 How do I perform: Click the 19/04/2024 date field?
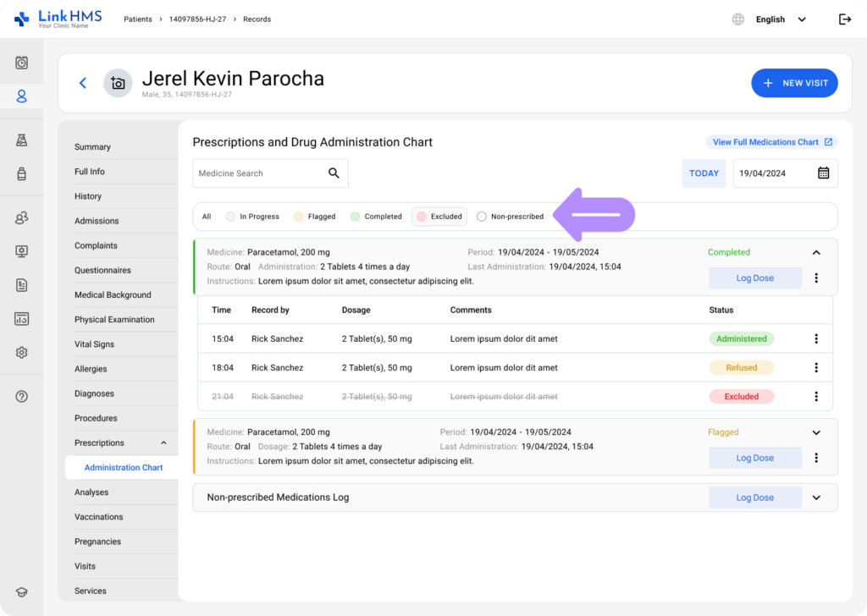coord(785,173)
